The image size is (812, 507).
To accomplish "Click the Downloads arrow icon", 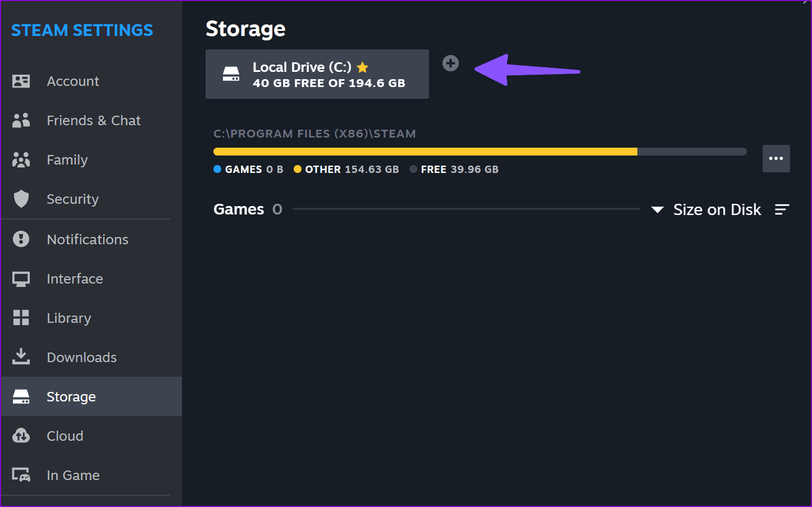I will (21, 357).
